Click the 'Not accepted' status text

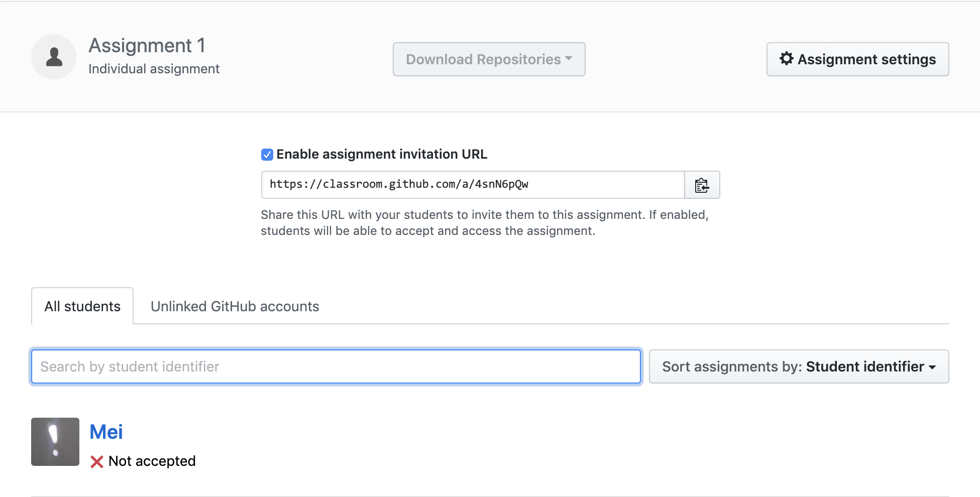tap(152, 461)
